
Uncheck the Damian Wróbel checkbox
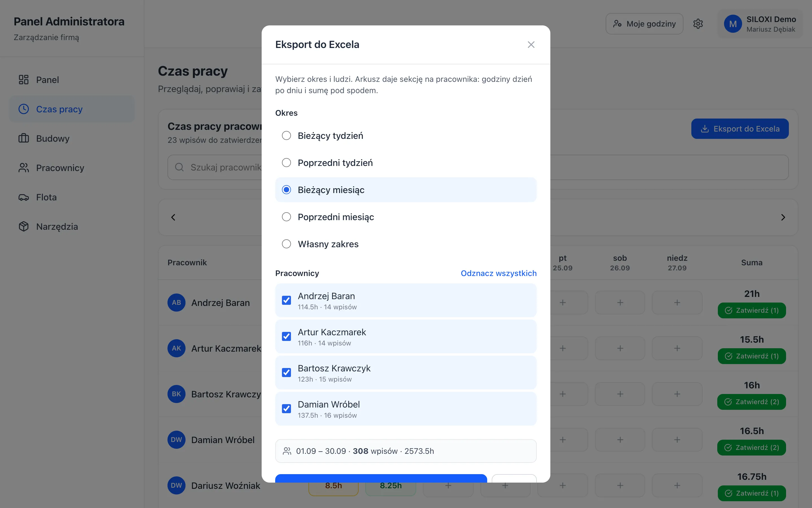click(286, 409)
